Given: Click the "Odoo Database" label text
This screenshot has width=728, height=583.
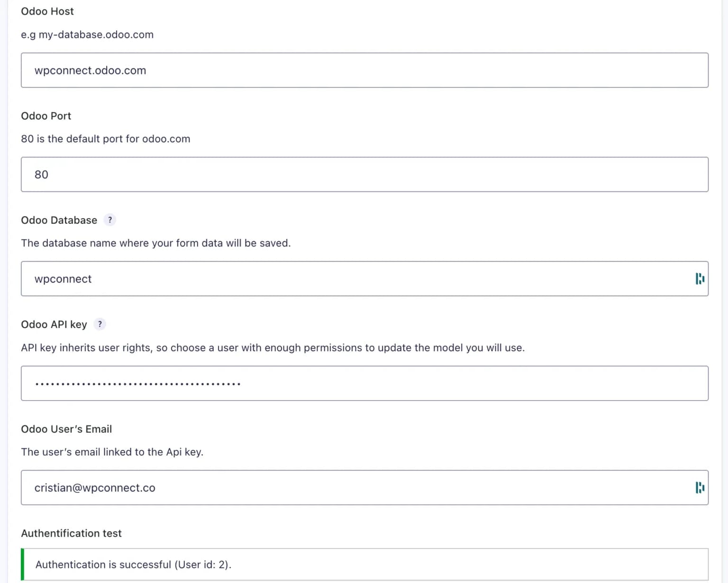Looking at the screenshot, I should (59, 220).
